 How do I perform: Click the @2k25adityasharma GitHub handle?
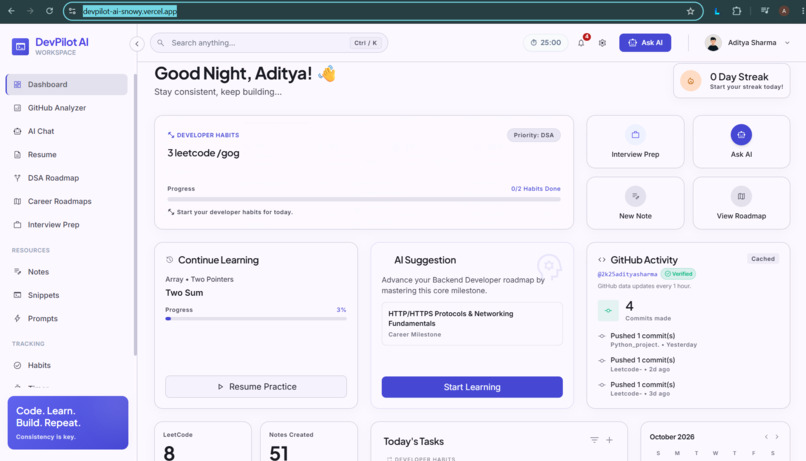click(627, 274)
